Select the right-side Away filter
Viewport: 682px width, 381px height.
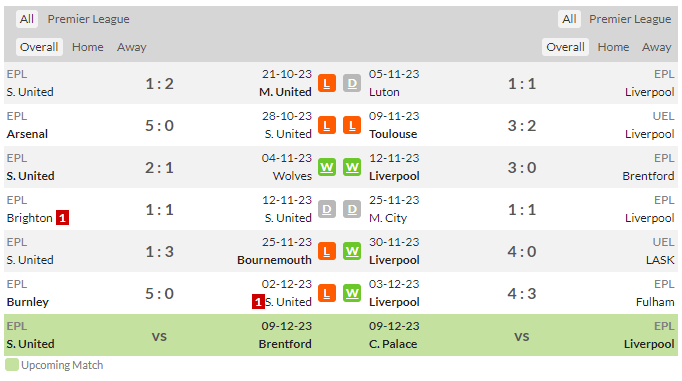656,47
